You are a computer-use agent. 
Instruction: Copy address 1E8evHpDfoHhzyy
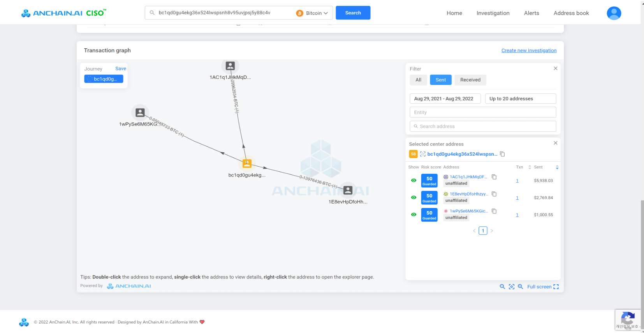tap(494, 194)
